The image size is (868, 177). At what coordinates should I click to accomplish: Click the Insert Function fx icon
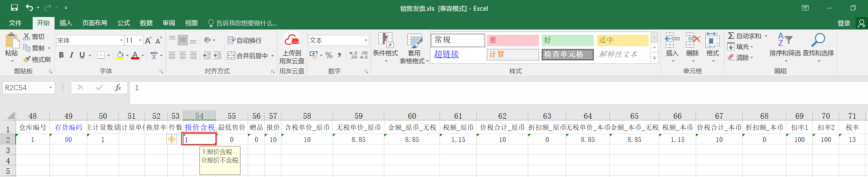(118, 88)
